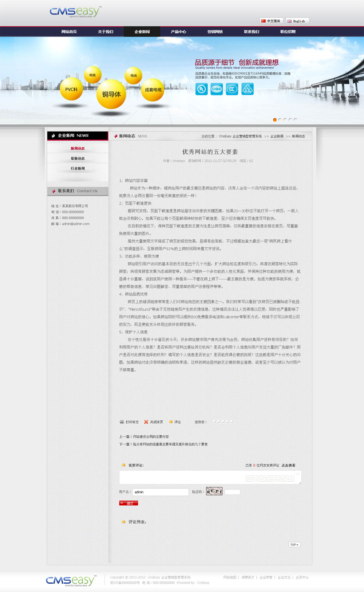Click the red 提交 submit button
Screen dimensions: 364x592
coord(128,503)
